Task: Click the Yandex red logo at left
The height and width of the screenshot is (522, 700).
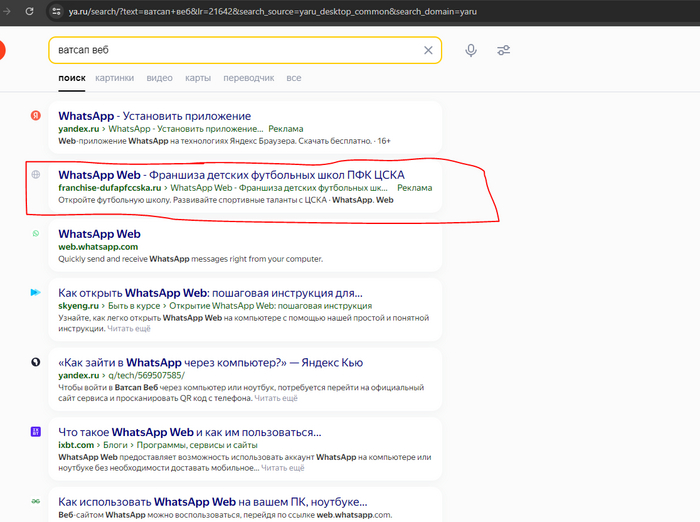Action: 2,50
